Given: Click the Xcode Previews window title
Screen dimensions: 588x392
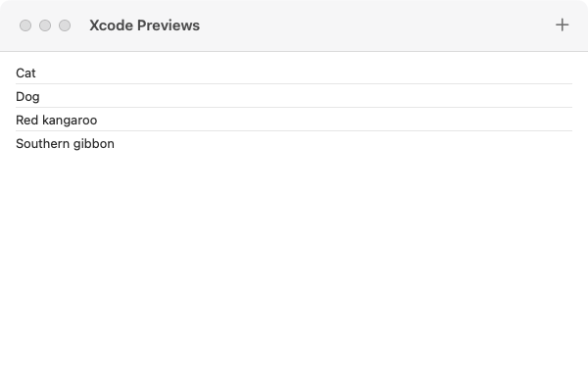Looking at the screenshot, I should [144, 25].
